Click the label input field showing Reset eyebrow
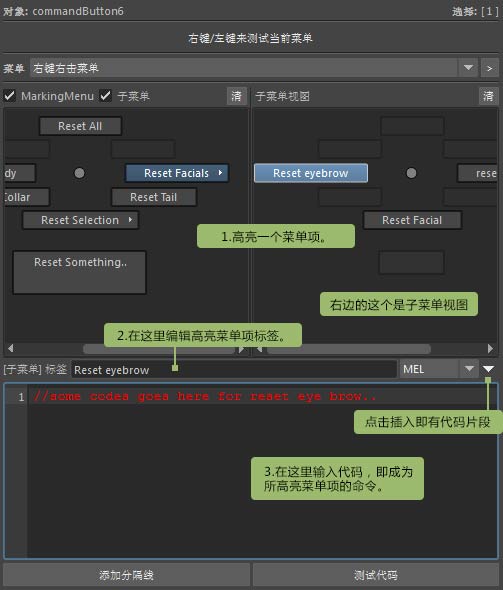The height and width of the screenshot is (590, 503). pos(234,370)
